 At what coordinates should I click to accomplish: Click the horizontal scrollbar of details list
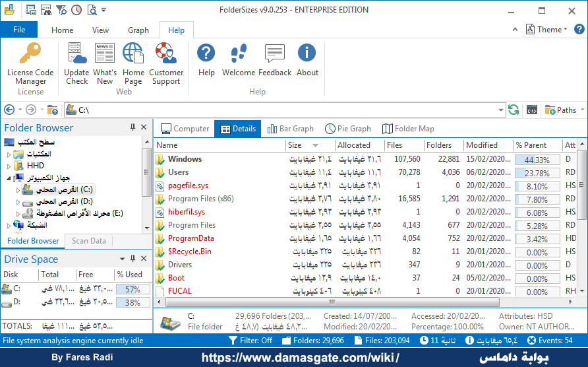pos(332,302)
